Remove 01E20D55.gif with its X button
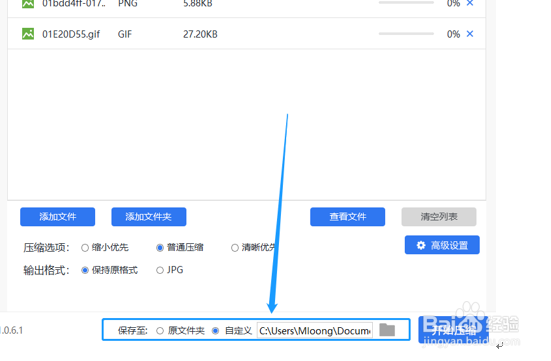This screenshot has width=551, height=361. click(470, 34)
